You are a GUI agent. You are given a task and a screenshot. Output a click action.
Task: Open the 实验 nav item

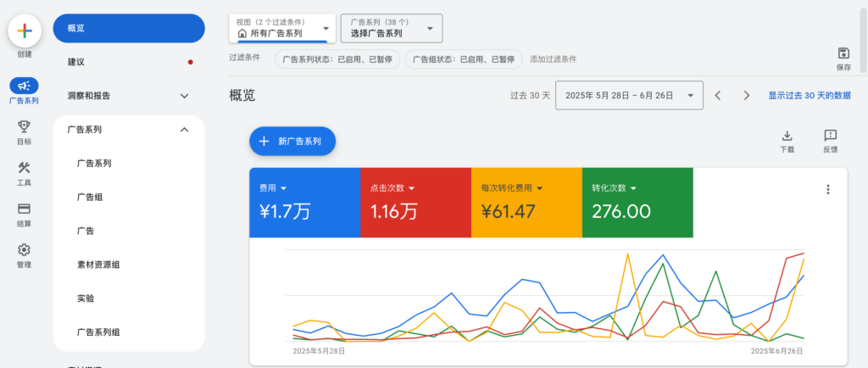coord(129,298)
